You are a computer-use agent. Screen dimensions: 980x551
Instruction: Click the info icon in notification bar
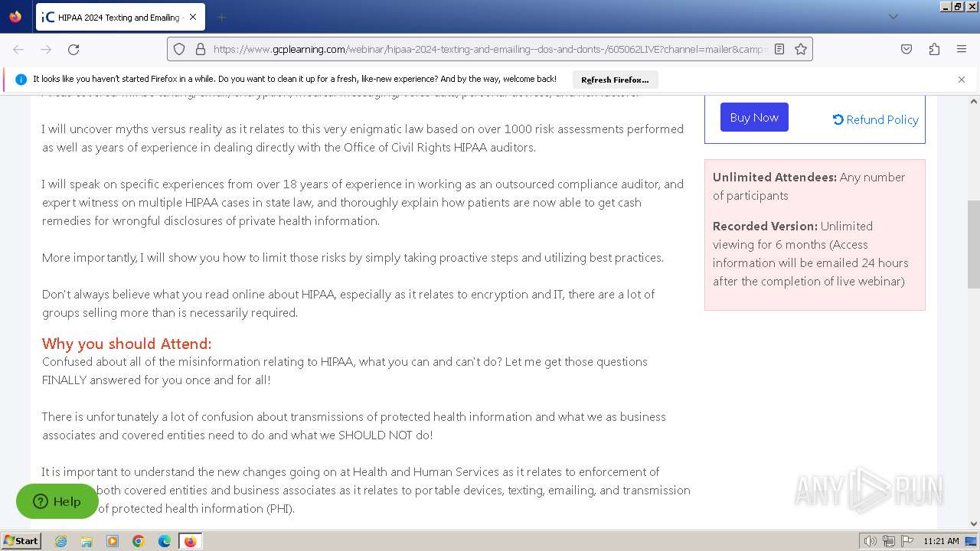click(21, 80)
